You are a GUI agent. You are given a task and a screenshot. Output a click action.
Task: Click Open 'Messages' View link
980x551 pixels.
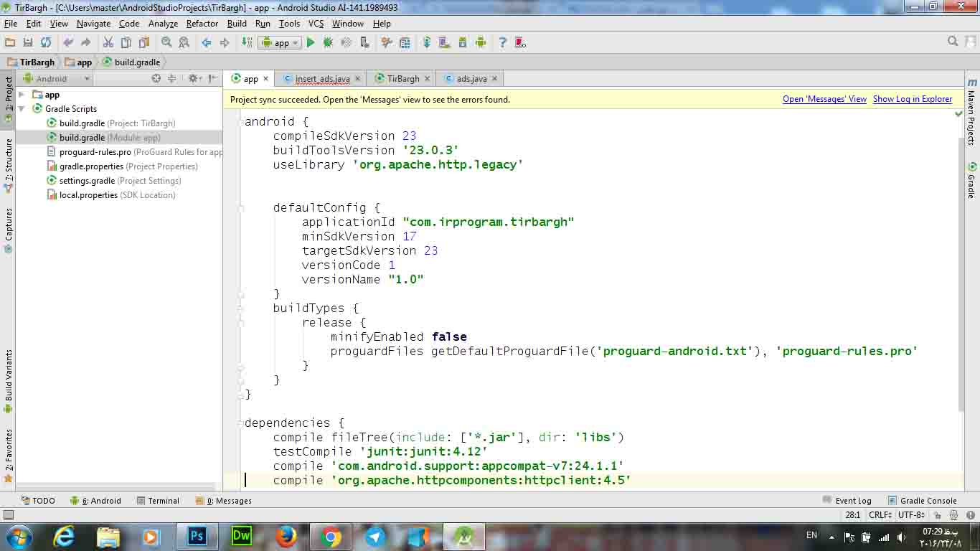pos(824,99)
